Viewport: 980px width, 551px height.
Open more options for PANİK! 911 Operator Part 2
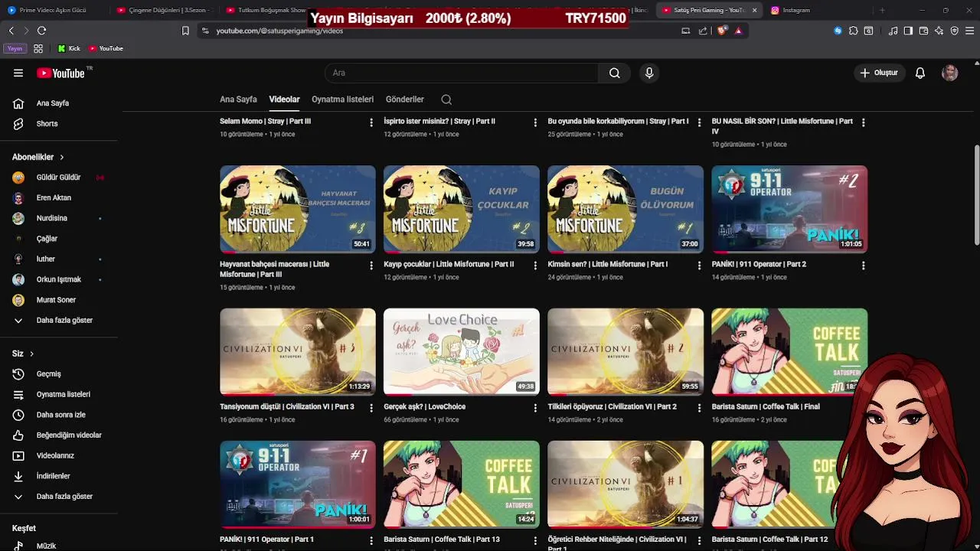click(x=863, y=266)
